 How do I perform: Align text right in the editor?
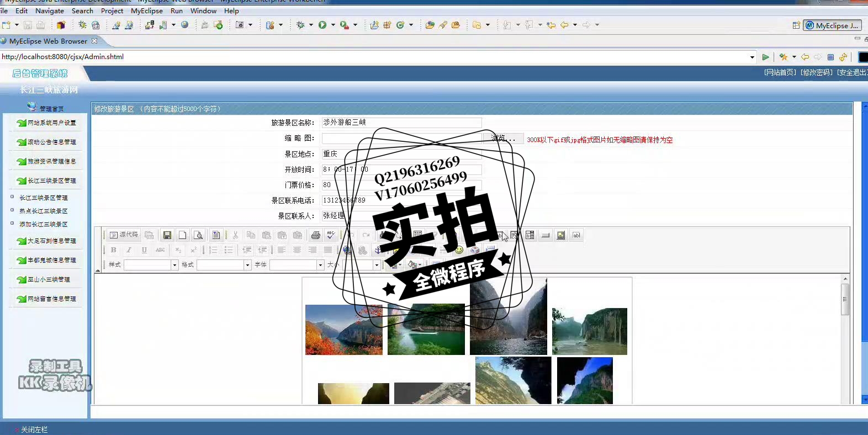pyautogui.click(x=313, y=250)
